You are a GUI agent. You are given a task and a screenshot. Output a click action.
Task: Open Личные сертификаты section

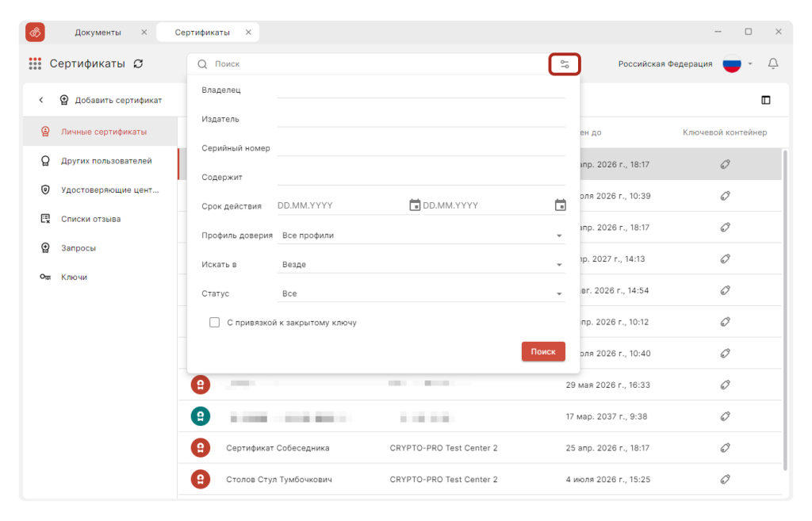pyautogui.click(x=101, y=132)
